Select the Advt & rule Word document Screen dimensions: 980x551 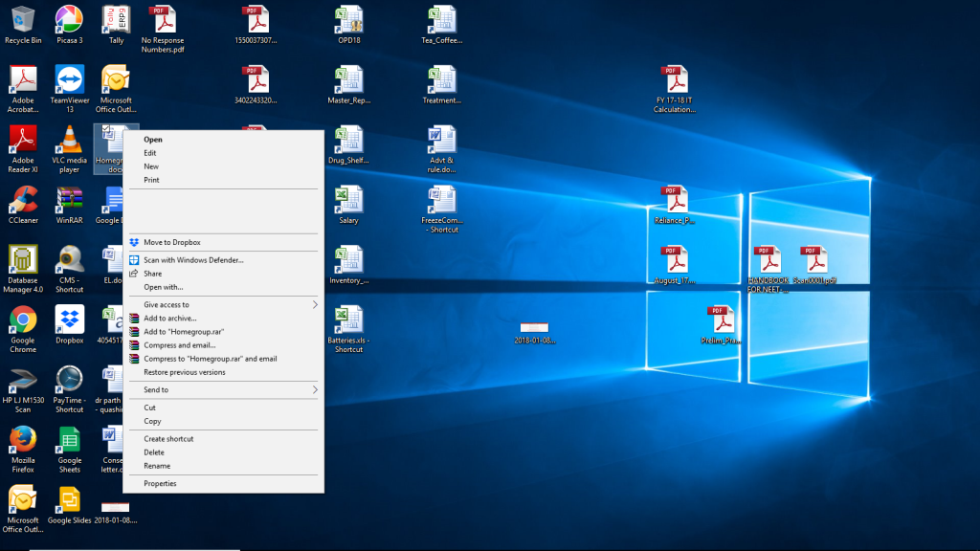[x=442, y=148]
